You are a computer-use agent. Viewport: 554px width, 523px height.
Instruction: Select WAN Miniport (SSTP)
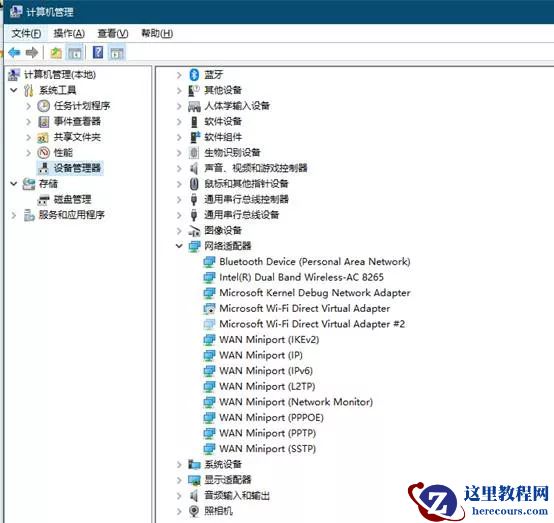click(268, 448)
